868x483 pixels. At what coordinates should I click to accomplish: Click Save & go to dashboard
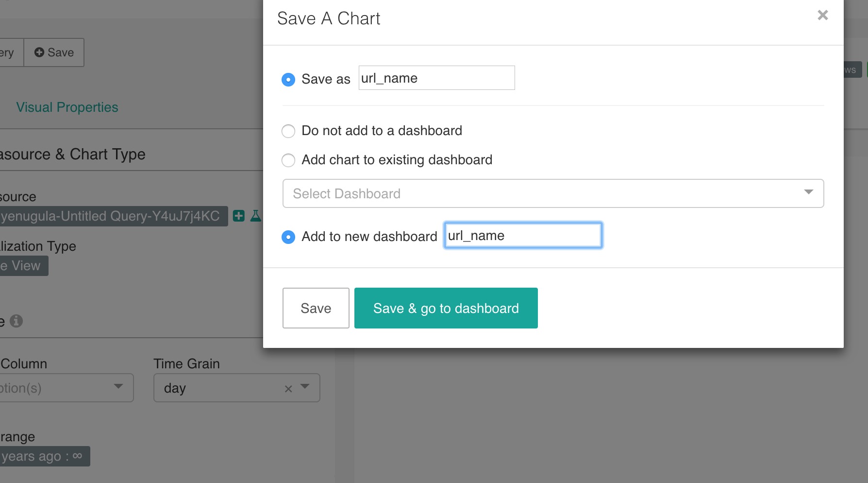click(446, 308)
